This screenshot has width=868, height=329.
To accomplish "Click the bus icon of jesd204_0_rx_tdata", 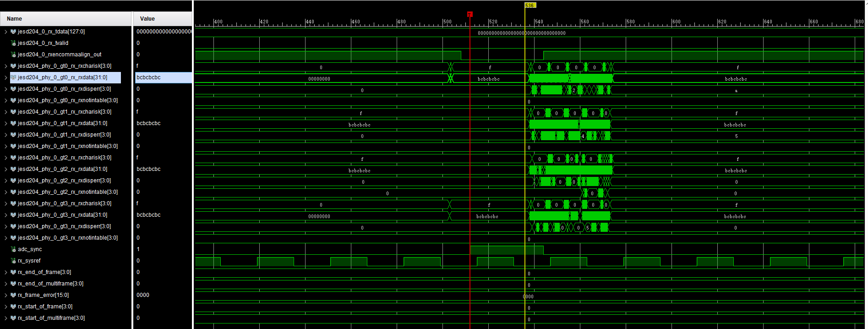I will click(x=13, y=32).
